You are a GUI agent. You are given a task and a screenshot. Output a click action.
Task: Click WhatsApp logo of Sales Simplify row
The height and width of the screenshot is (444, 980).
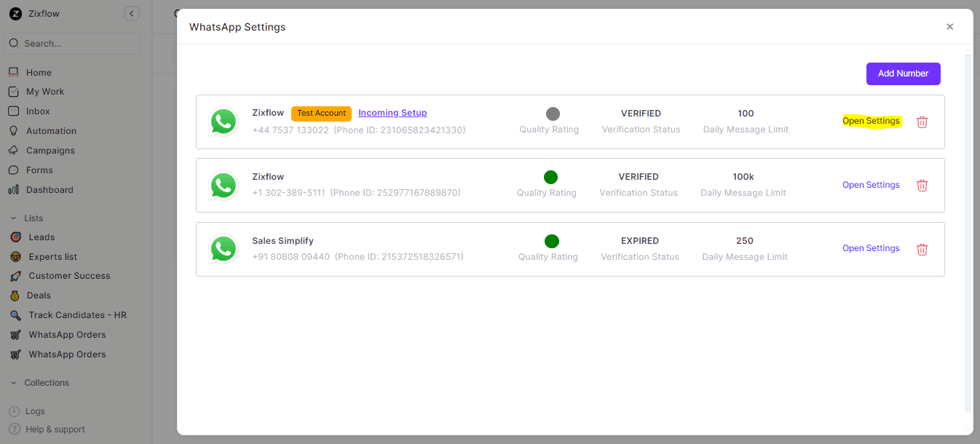(x=223, y=249)
